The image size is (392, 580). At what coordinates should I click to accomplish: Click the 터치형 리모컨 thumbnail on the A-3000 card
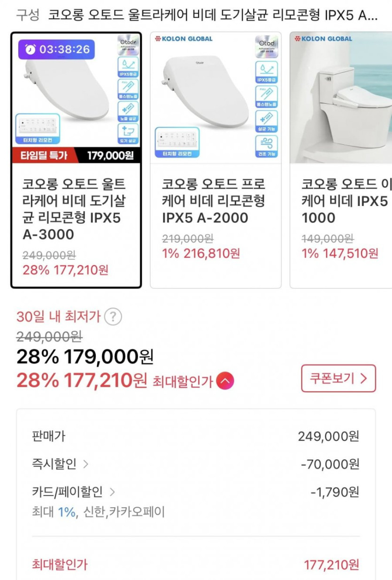click(x=38, y=129)
